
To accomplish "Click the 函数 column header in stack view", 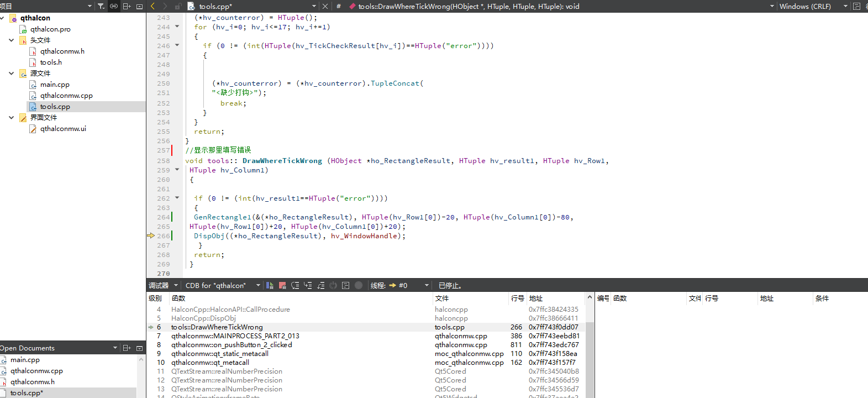I will pyautogui.click(x=178, y=298).
